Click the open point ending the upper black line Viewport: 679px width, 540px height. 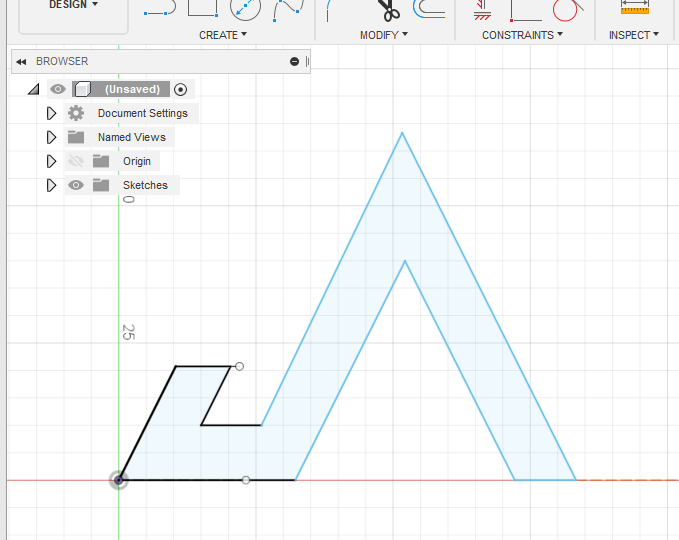(x=239, y=366)
